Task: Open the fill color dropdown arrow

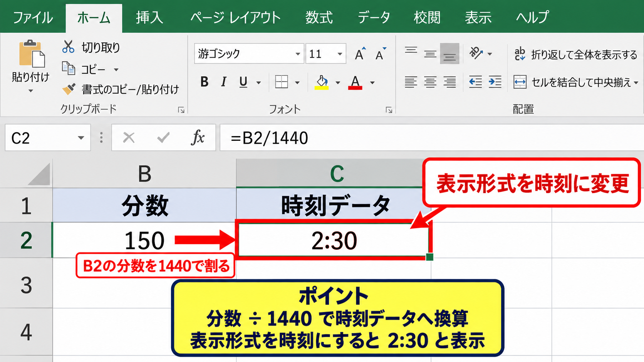Action: click(x=338, y=82)
